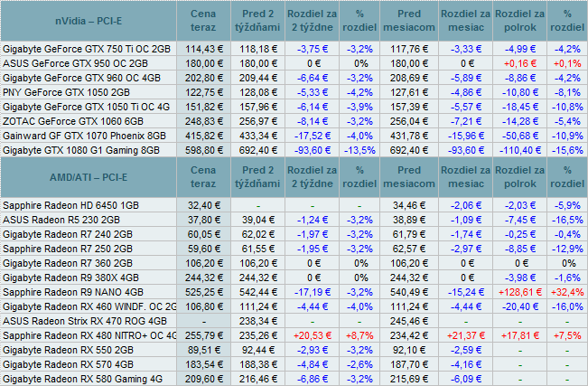Select the -16,5% half-year percentage for R5 230

pos(567,220)
